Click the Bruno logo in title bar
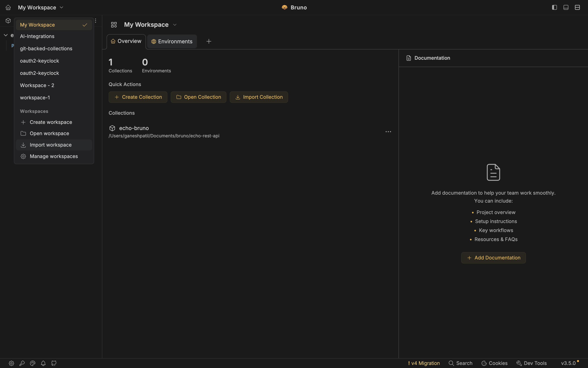 pos(285,8)
